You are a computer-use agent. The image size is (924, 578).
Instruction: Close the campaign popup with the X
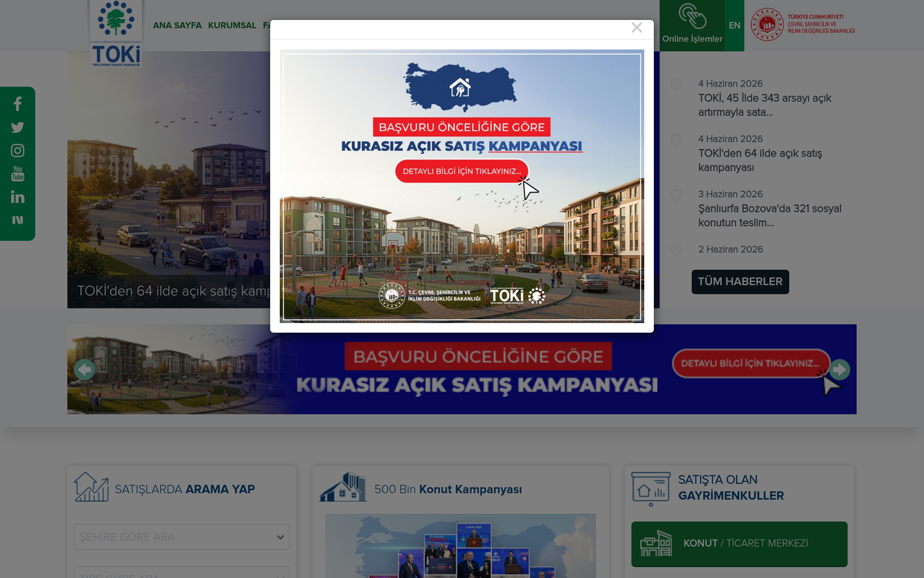click(637, 28)
